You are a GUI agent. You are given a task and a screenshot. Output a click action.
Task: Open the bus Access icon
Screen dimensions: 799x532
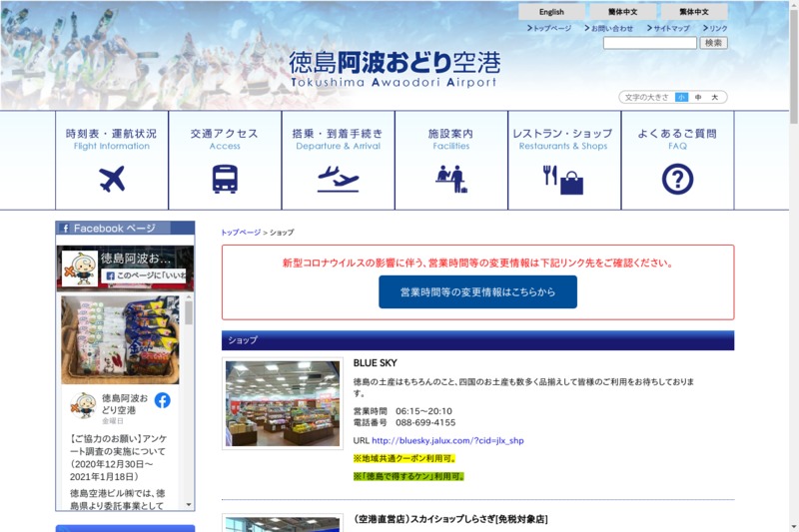pos(225,180)
